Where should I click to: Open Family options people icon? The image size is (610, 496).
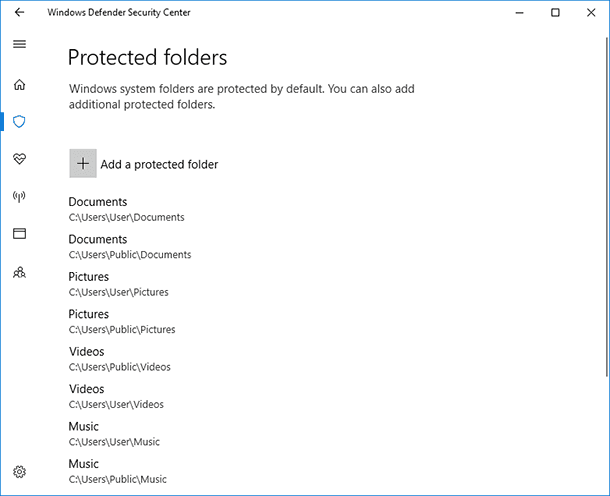[19, 272]
